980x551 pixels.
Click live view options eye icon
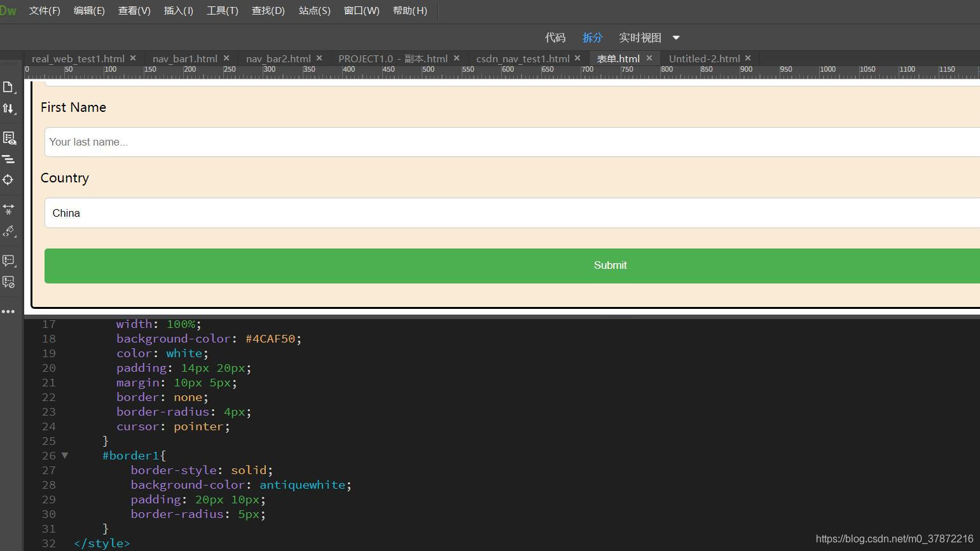8,138
